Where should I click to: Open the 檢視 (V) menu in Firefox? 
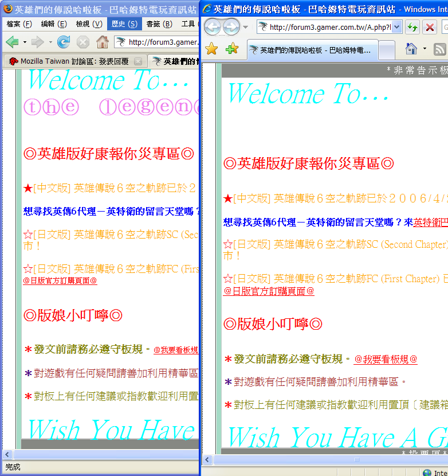tap(89, 24)
